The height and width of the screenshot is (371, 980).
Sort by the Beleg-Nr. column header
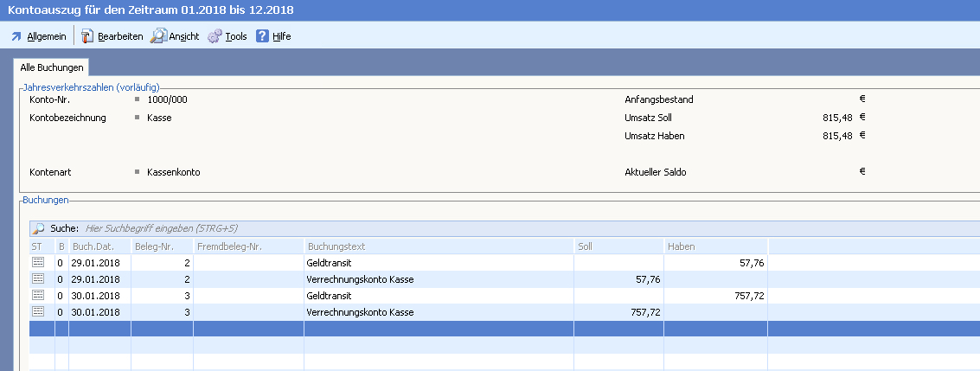click(161, 247)
